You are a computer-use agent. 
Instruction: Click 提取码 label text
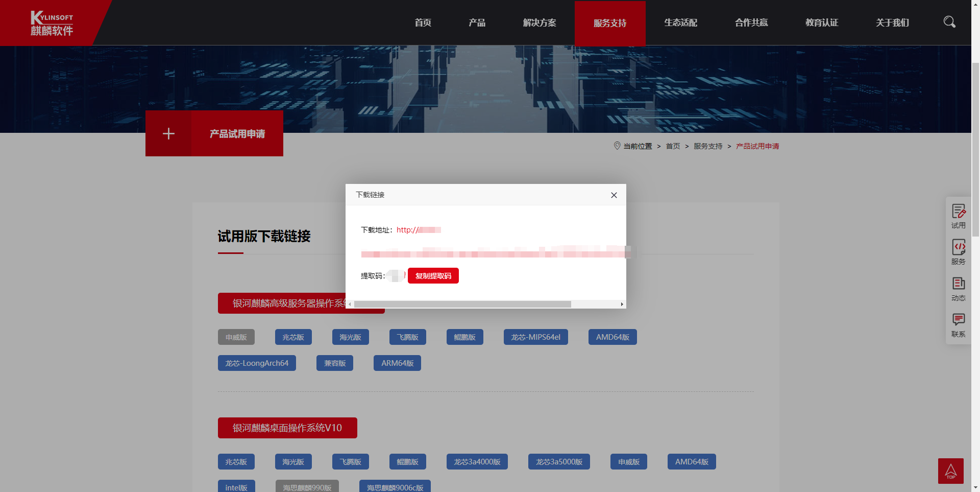(x=373, y=276)
